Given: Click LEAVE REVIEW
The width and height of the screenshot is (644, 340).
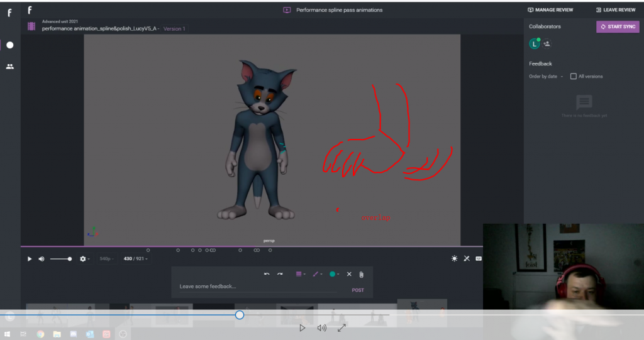Looking at the screenshot, I should coord(616,10).
